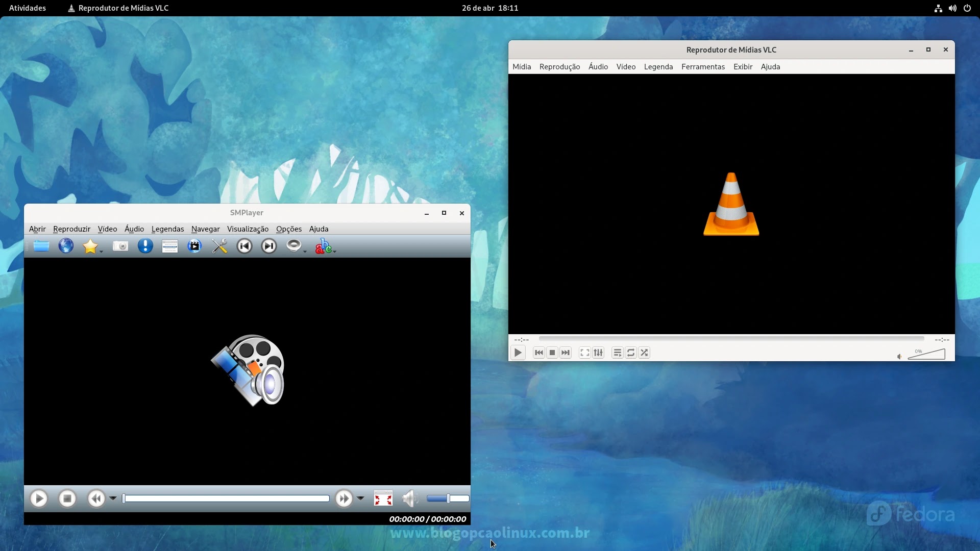980x551 pixels.
Task: Open Legenda menu in VLC
Action: point(658,67)
